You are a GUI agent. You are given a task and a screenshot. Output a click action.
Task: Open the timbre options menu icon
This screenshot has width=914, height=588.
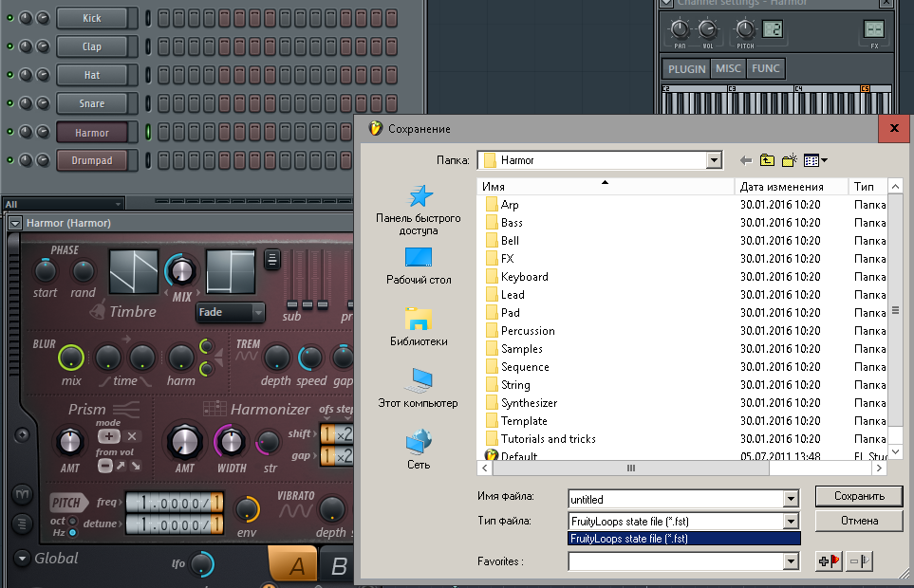tap(271, 260)
